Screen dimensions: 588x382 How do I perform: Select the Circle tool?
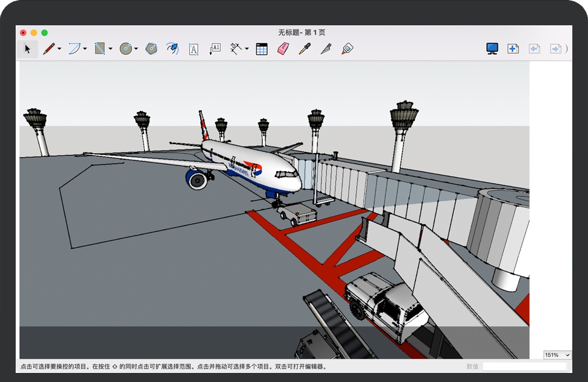pyautogui.click(x=125, y=49)
